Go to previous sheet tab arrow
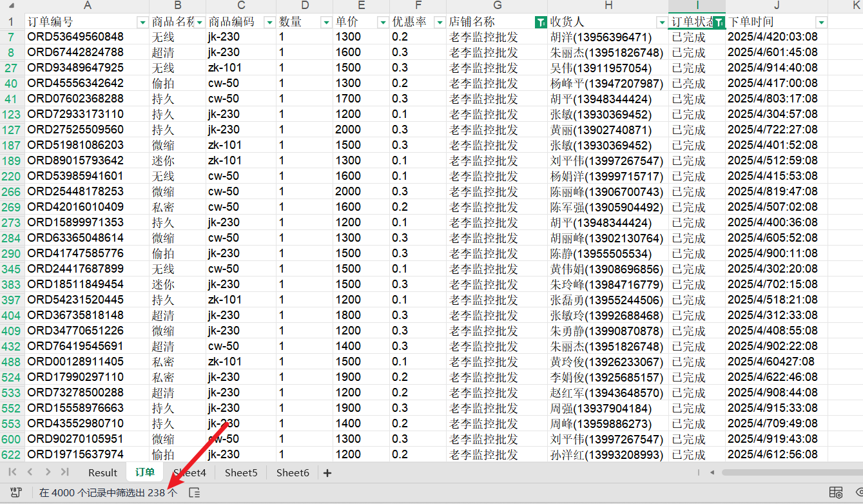The width and height of the screenshot is (863, 504). coord(30,473)
